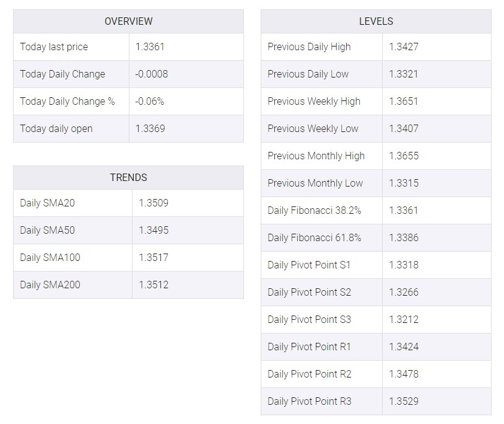Select the Daily SMA20 value 1.3509
Viewport: 504px width, 424px height.
coord(154,203)
